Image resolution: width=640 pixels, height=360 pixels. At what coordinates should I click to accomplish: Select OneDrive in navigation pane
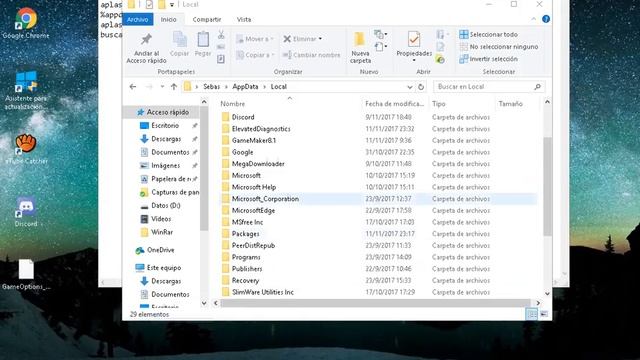coord(160,250)
